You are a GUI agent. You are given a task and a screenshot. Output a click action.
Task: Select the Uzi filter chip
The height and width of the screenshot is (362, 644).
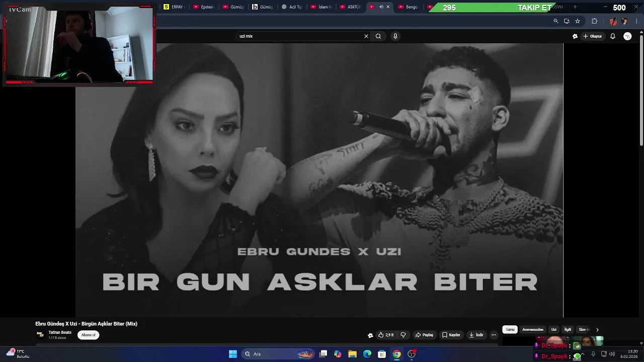point(553,329)
